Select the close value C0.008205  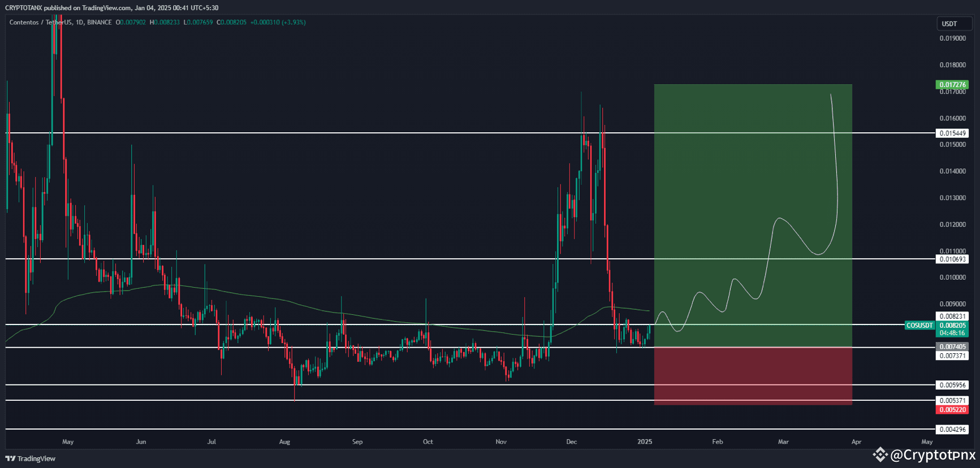click(x=232, y=23)
